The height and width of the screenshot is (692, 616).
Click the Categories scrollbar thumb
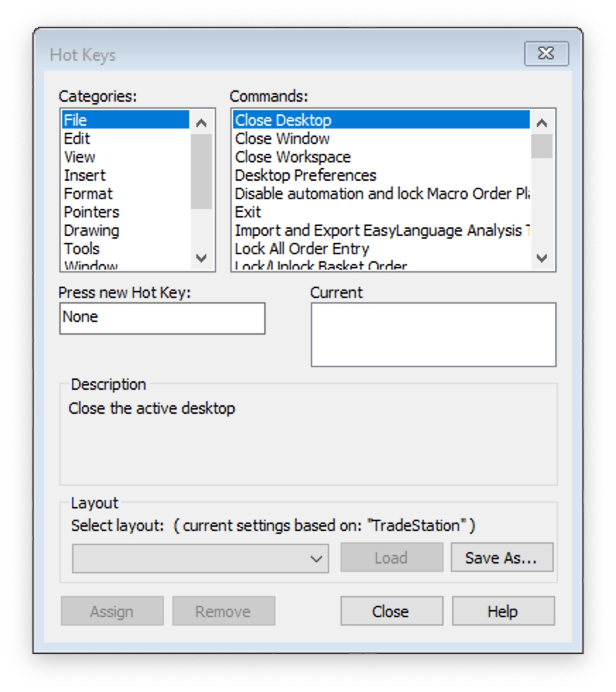(x=201, y=171)
